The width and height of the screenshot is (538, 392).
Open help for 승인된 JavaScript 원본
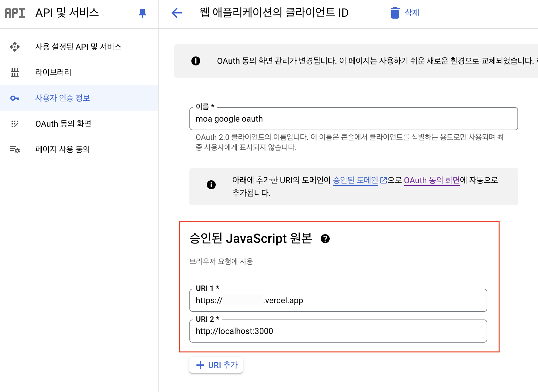point(325,239)
